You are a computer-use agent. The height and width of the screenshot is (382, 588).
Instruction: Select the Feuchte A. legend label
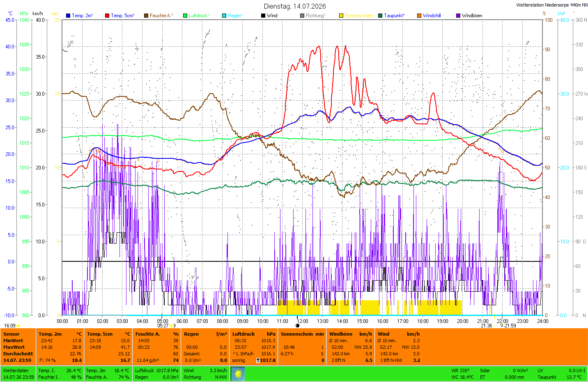click(161, 16)
